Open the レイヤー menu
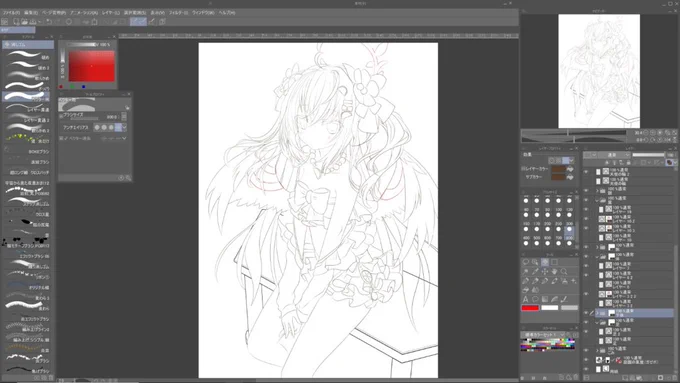 [x=111, y=13]
